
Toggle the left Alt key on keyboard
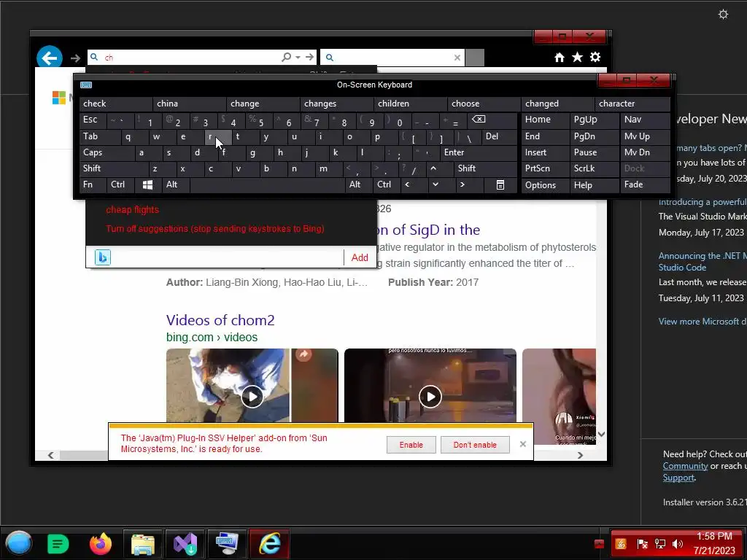click(176, 184)
